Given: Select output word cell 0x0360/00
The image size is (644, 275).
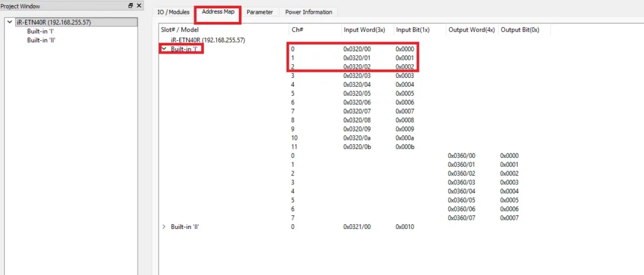Looking at the screenshot, I should point(462,156).
